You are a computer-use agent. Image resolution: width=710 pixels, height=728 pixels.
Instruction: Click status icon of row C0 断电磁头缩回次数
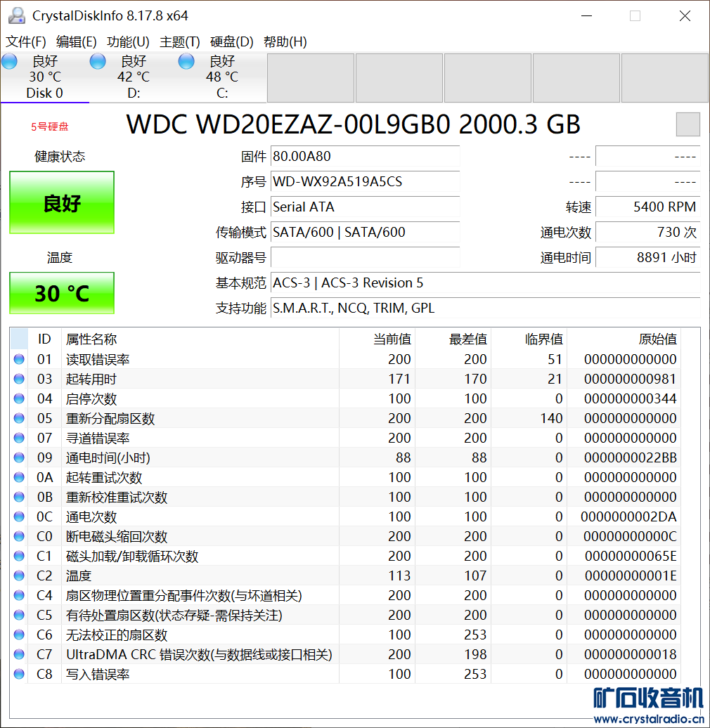click(x=19, y=536)
